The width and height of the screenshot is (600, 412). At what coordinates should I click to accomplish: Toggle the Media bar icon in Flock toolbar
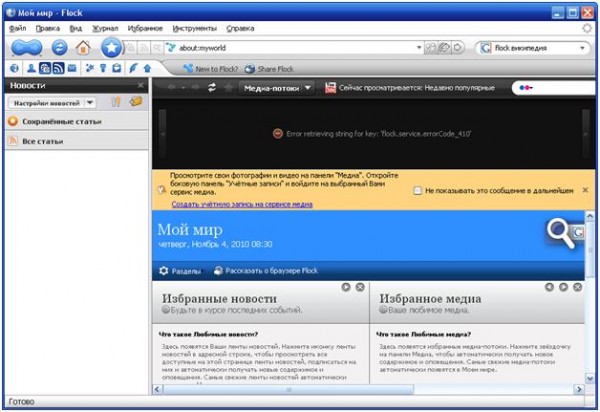pos(45,68)
